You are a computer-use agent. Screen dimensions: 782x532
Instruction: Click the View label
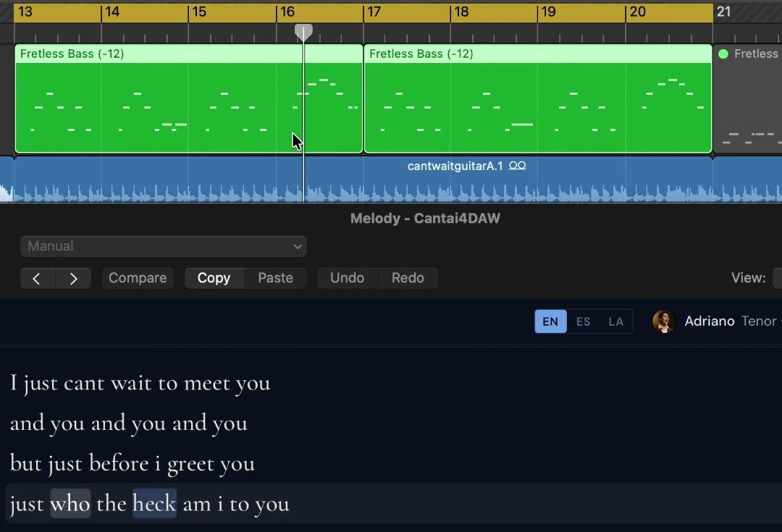click(x=748, y=278)
